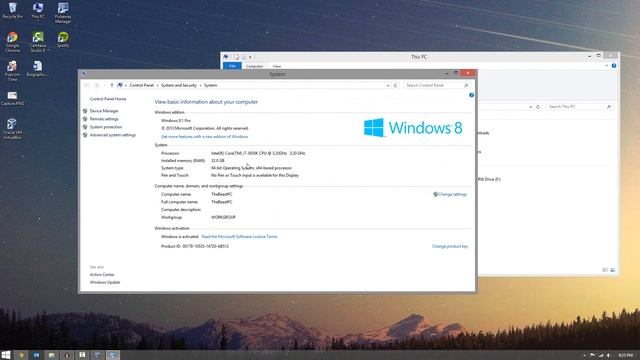Image resolution: width=640 pixels, height=360 pixels.
Task: Click the Action Center flag in system tray
Action: click(592, 356)
